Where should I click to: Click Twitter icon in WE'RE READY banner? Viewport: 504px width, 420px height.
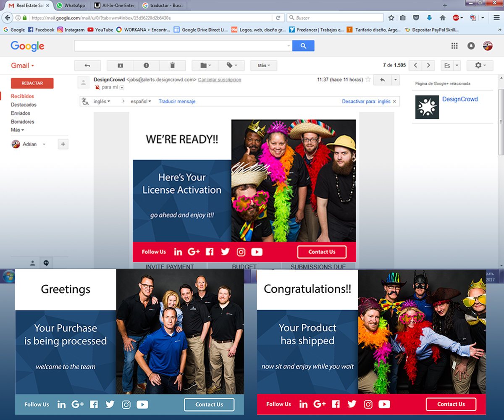point(226,252)
